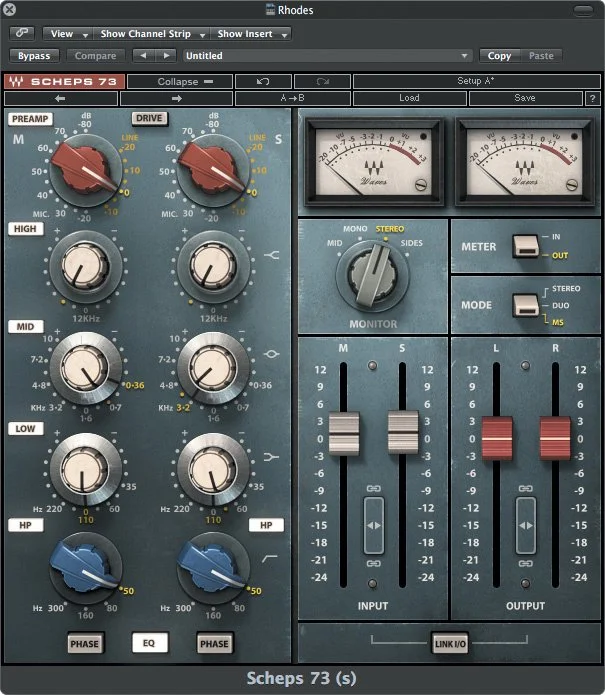Image resolution: width=605 pixels, height=695 pixels.
Task: Click right VU meter calibration screw
Action: click(x=572, y=184)
